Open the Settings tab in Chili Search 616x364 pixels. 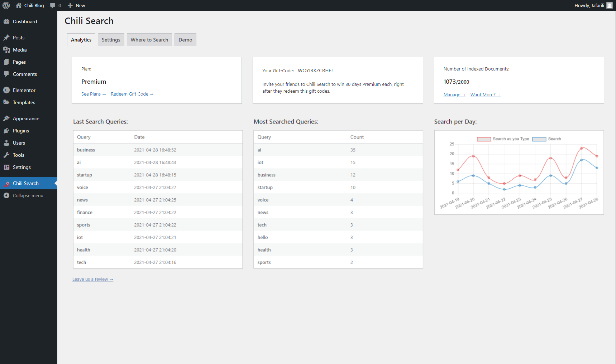pos(111,40)
